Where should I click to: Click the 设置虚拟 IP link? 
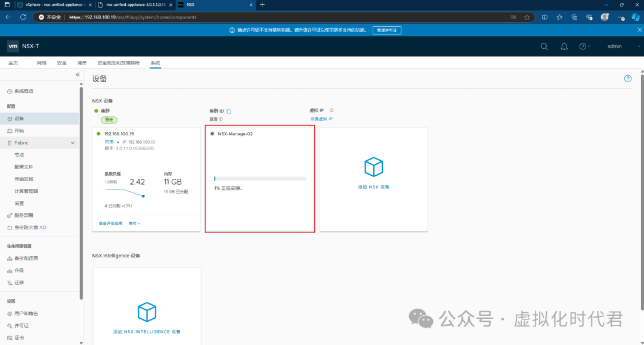(x=321, y=119)
